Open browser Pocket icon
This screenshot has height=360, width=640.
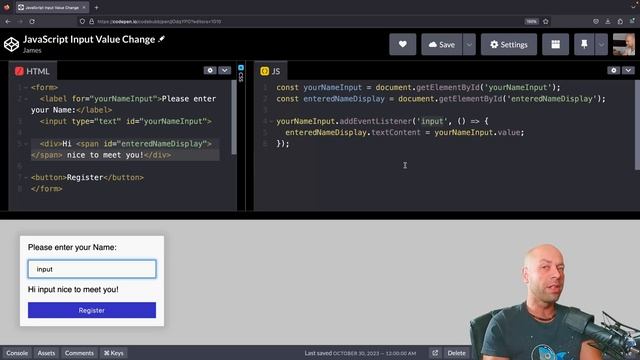(x=596, y=21)
